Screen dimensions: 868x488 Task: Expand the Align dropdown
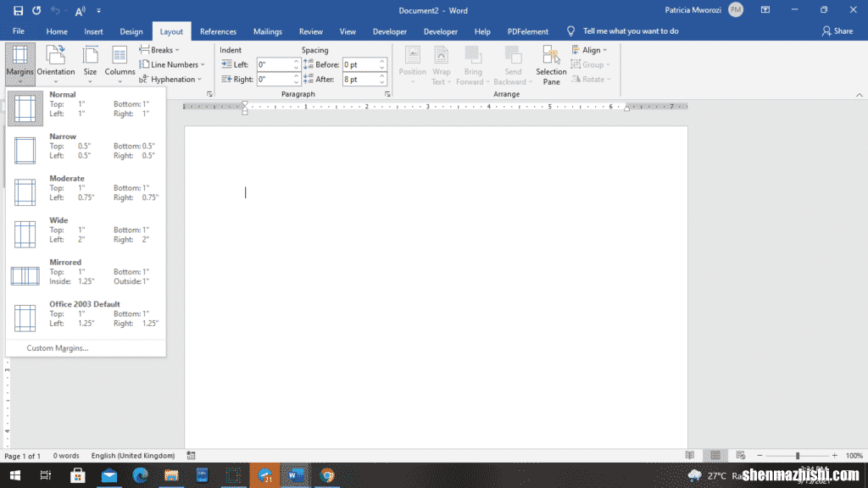(x=590, y=50)
